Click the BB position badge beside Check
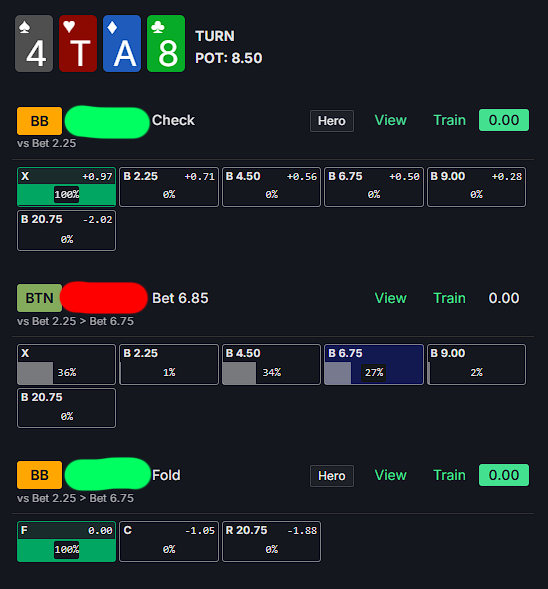Image resolution: width=548 pixels, height=589 pixels. [x=39, y=121]
